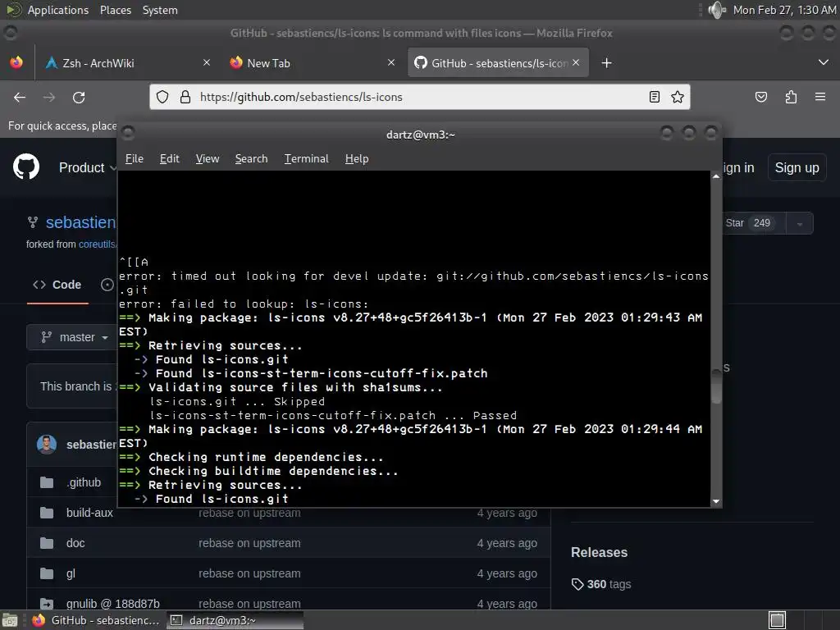
Task: Open the clock Mon Feb 27
Action: (x=784, y=10)
